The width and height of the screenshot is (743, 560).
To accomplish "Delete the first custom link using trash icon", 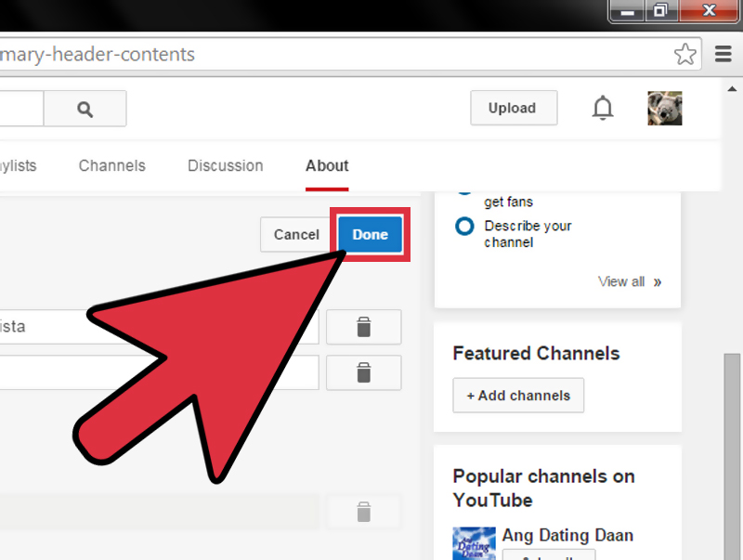I will [x=363, y=327].
